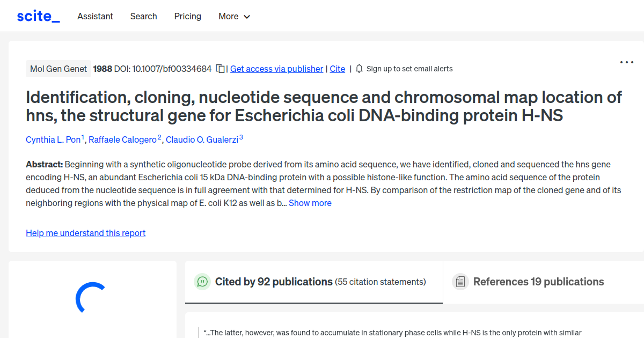Click the scite_ logo
Image resolution: width=644 pixels, height=338 pixels.
point(38,16)
